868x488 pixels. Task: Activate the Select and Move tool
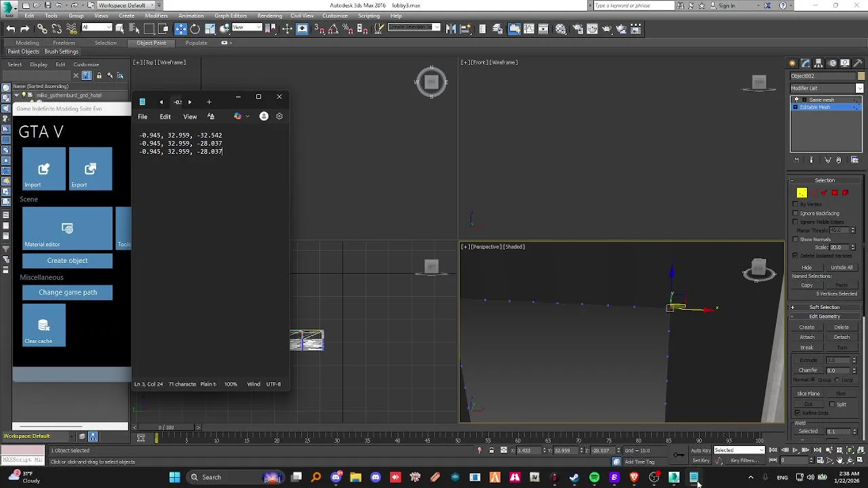pos(180,28)
